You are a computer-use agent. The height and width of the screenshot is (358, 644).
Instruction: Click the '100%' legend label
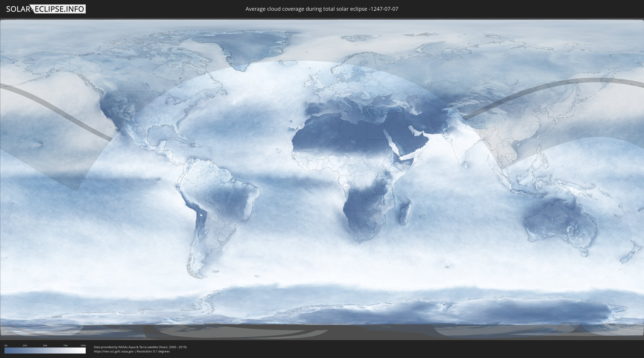83,345
